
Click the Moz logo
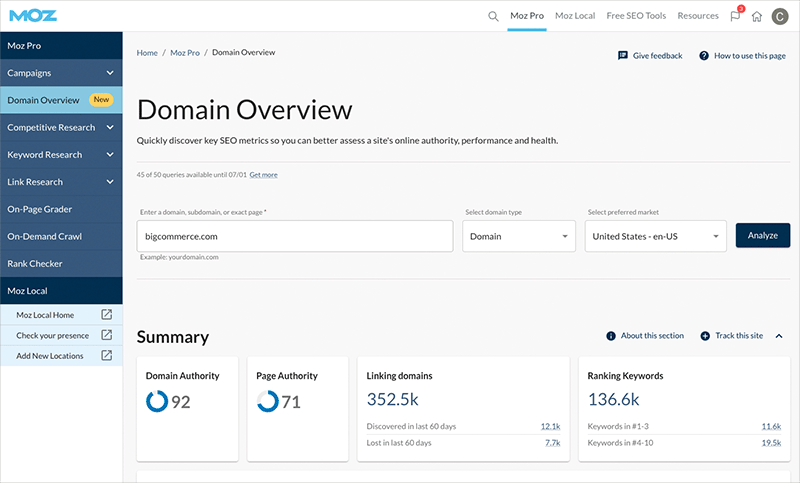point(33,16)
